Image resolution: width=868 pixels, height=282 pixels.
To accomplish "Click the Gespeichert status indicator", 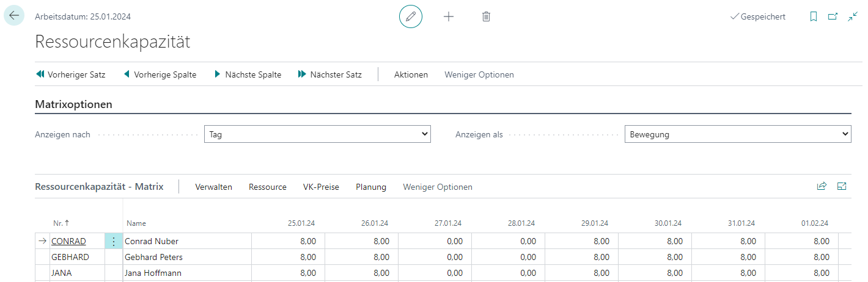I will (758, 17).
